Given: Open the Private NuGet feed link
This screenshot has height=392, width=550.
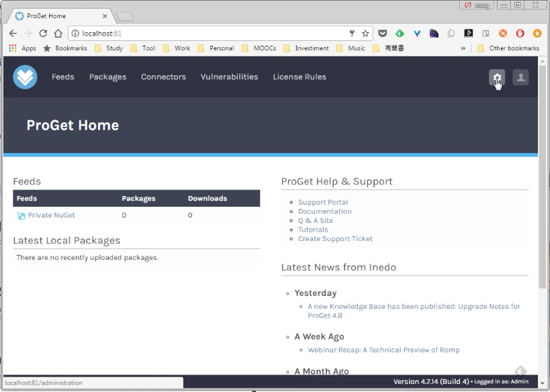Looking at the screenshot, I should tap(51, 215).
